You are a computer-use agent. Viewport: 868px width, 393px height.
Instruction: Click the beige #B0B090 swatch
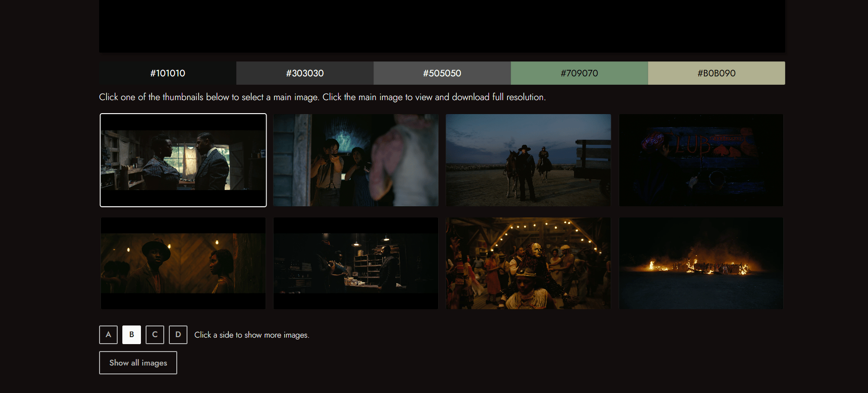tap(716, 73)
